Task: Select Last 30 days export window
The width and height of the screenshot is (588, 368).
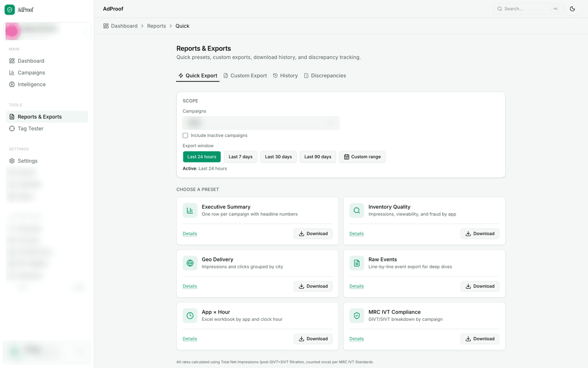Action: pos(278,157)
